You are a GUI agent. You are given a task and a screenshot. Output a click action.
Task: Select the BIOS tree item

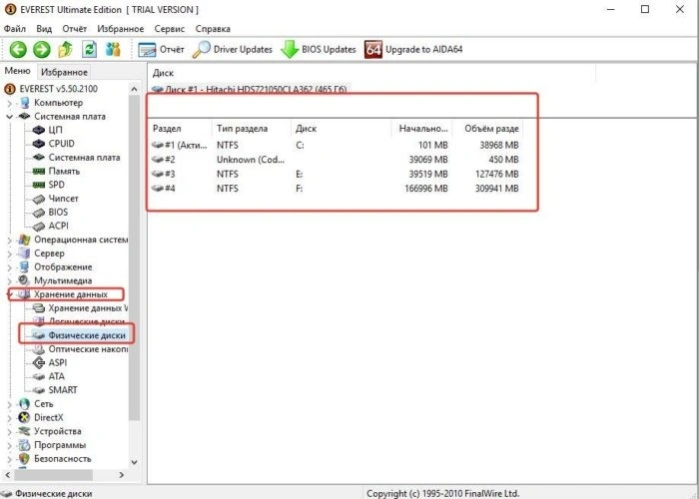click(x=58, y=212)
